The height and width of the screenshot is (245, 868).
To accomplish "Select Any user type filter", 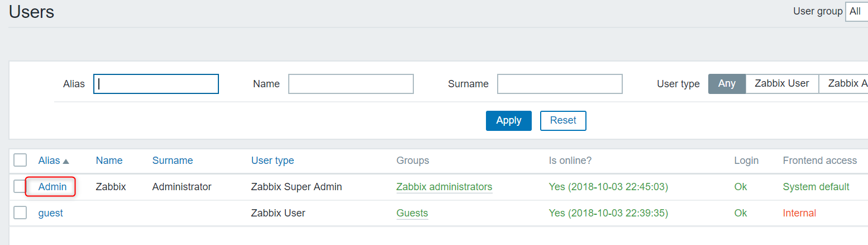I will (727, 83).
